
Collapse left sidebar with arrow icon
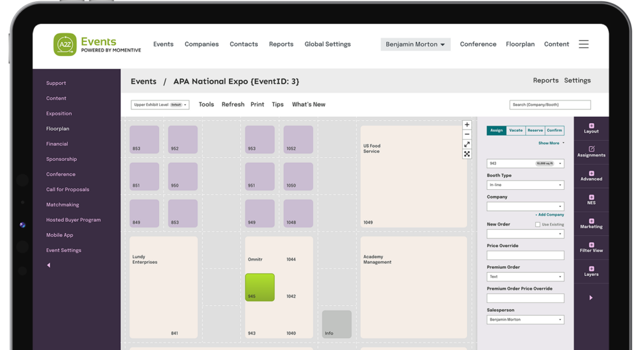[x=48, y=265]
